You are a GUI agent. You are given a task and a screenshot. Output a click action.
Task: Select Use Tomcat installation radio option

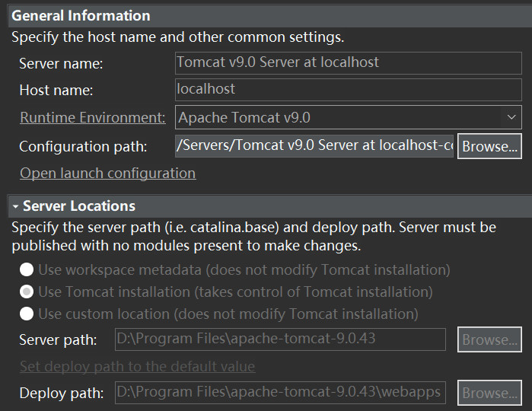27,292
